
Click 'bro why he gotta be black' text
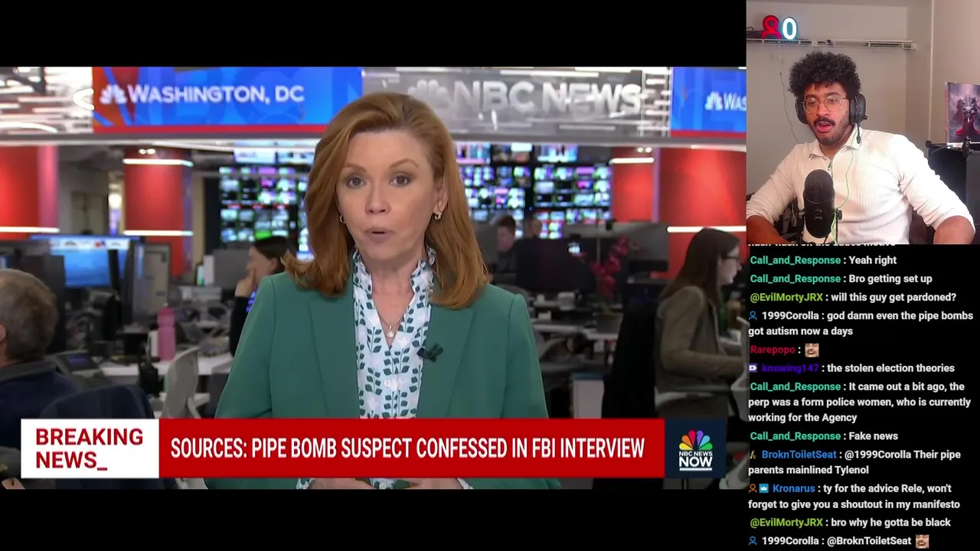tap(891, 523)
